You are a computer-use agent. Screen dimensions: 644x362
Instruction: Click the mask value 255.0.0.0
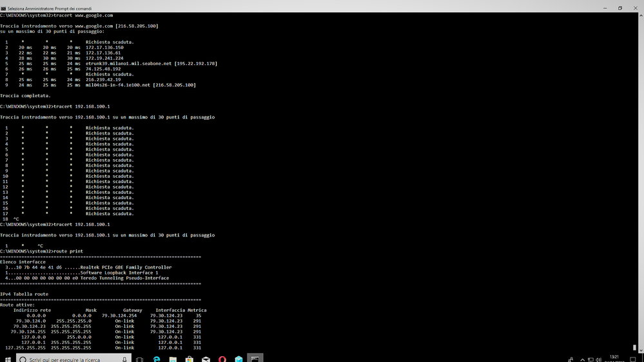(x=79, y=337)
